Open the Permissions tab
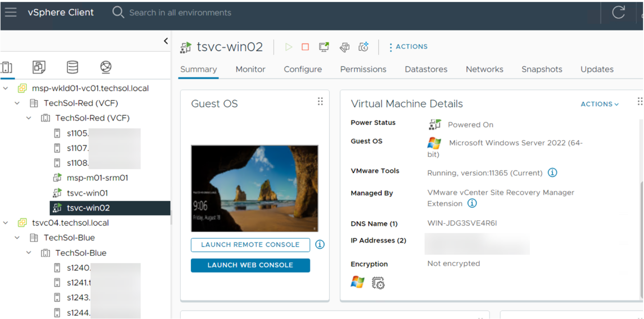 (363, 69)
